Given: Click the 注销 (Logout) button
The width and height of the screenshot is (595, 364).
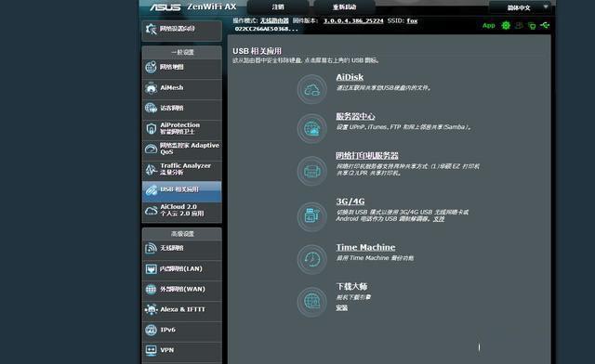Looking at the screenshot, I should tap(278, 7).
